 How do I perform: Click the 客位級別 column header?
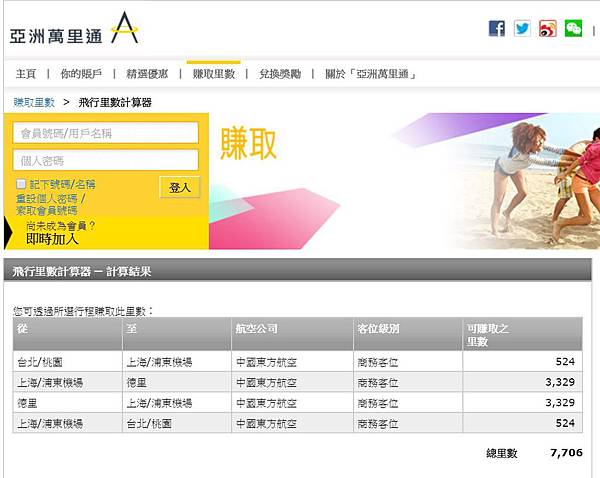point(408,334)
